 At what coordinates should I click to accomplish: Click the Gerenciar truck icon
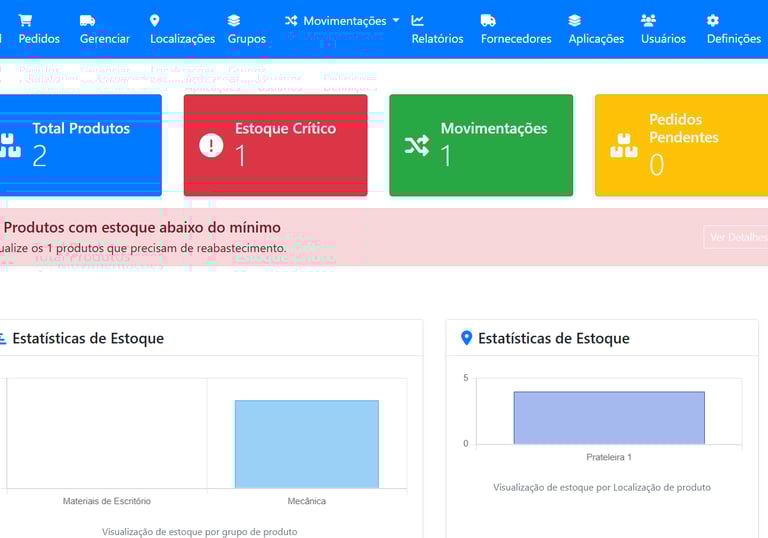pyautogui.click(x=87, y=20)
